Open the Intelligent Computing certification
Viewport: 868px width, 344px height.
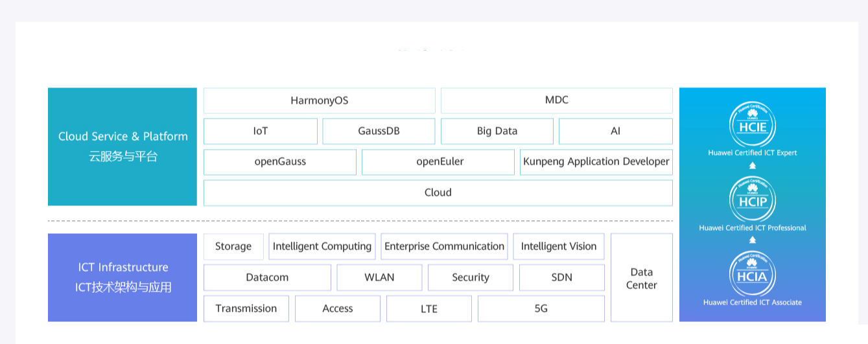(x=322, y=246)
